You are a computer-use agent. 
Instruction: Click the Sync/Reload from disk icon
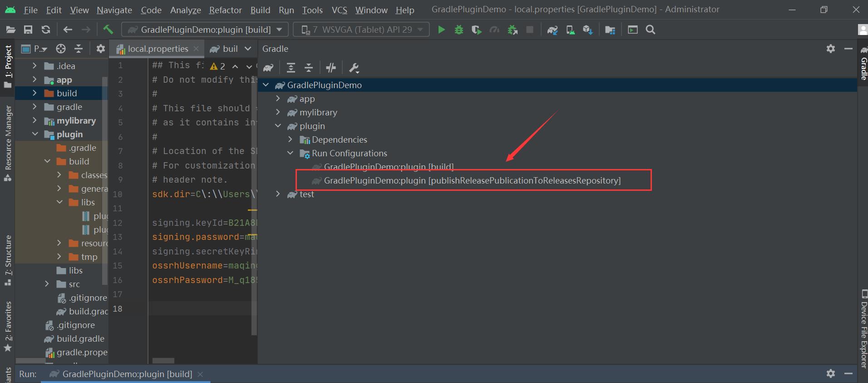[46, 30]
